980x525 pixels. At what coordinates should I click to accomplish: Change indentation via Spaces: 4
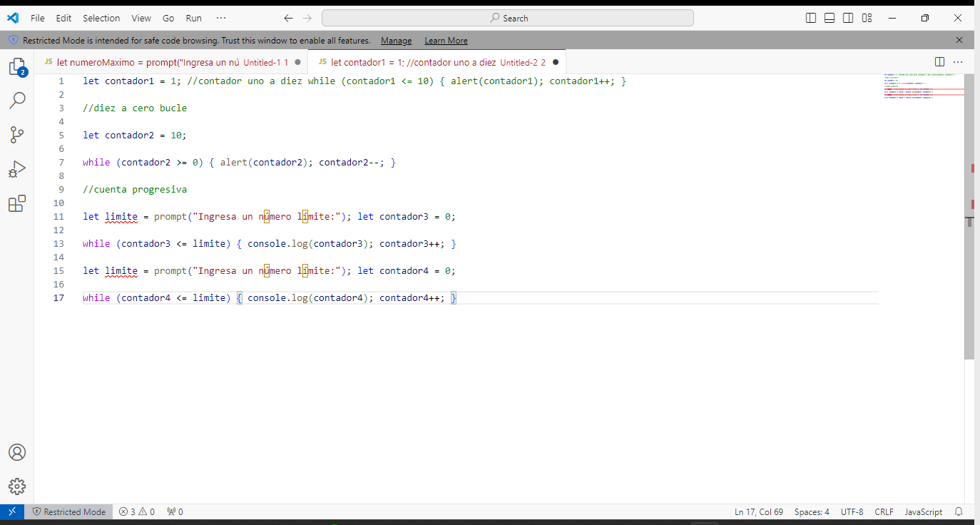tap(812, 511)
